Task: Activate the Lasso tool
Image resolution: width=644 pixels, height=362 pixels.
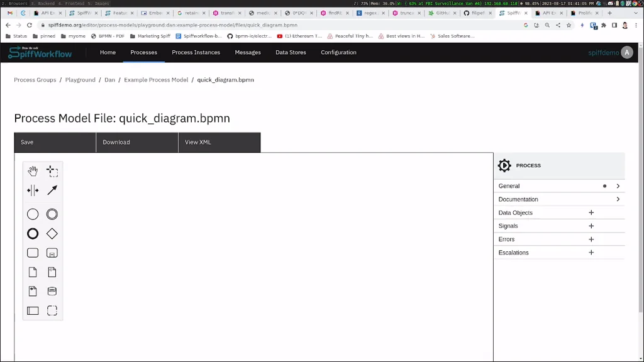Action: tap(52, 170)
